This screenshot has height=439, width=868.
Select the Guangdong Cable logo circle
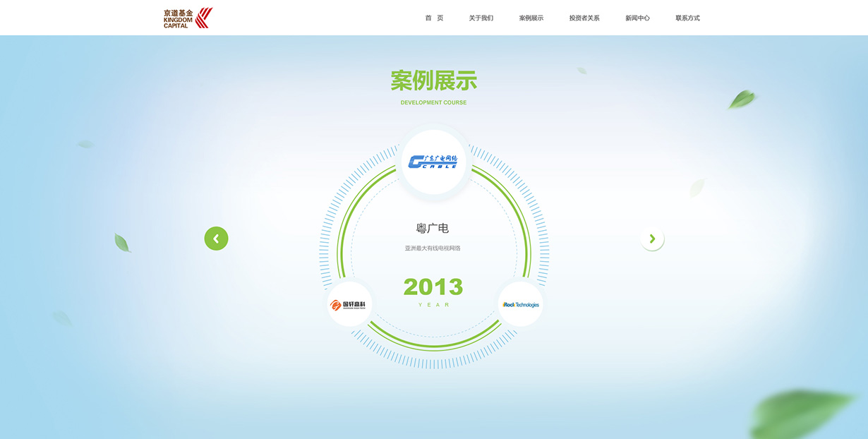click(433, 162)
